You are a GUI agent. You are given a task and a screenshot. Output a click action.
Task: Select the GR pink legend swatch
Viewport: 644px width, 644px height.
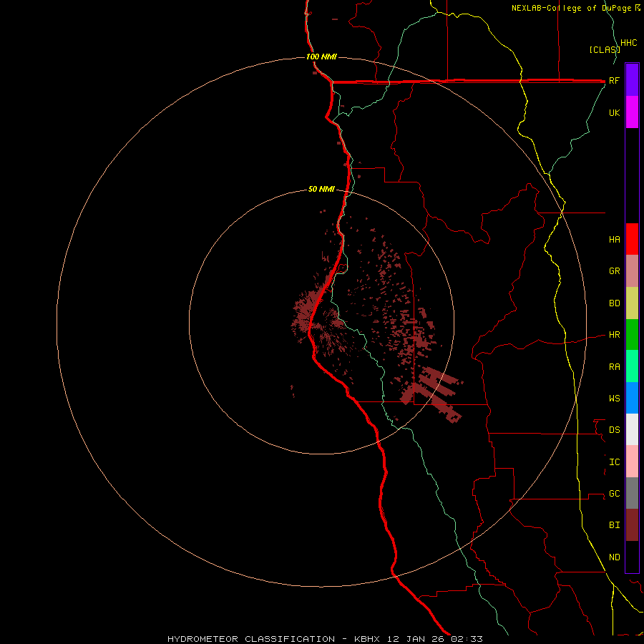632,271
